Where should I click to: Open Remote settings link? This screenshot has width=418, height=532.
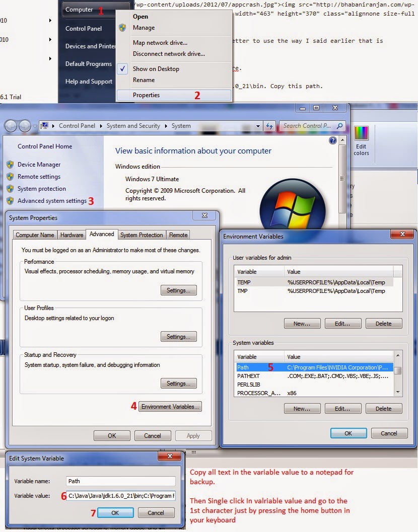[x=39, y=177]
